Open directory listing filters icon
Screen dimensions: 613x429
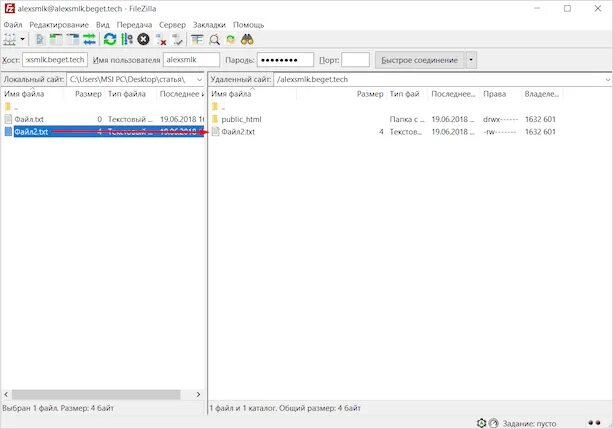[x=197, y=39]
